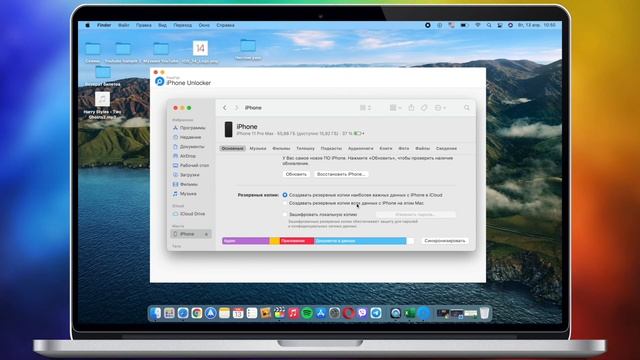Click the Tags icon in Finder toolbar

(424, 108)
